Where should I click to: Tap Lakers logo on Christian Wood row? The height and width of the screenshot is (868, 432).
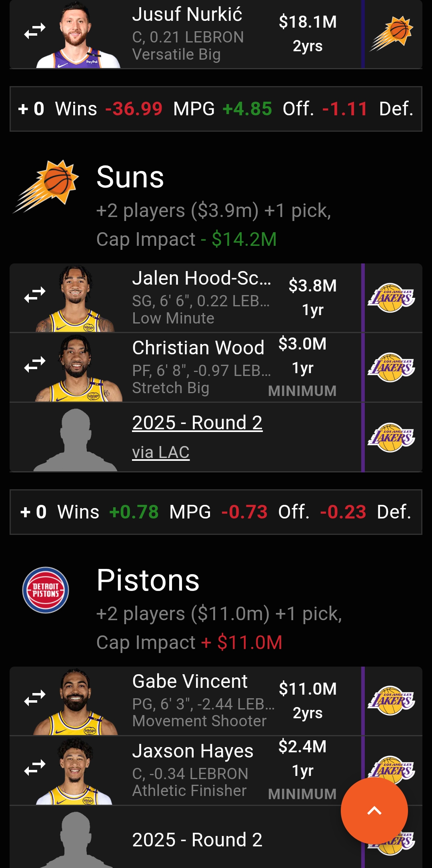(391, 367)
